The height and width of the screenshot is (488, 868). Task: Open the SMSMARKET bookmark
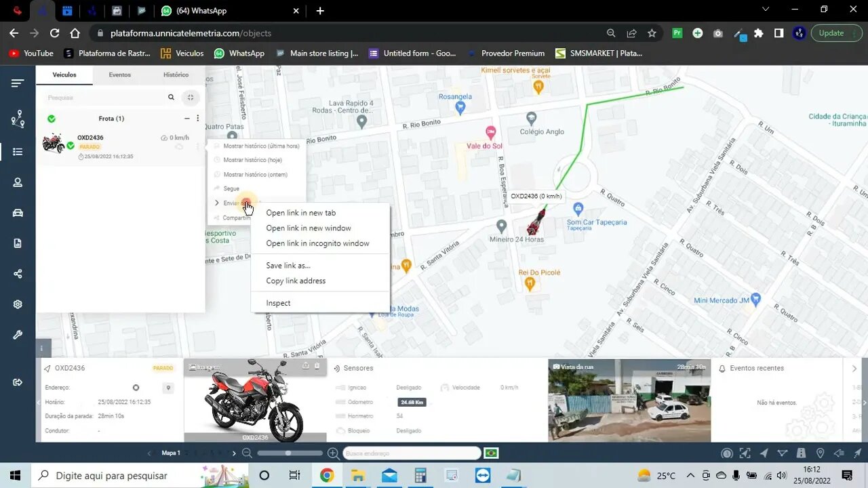[x=599, y=53]
